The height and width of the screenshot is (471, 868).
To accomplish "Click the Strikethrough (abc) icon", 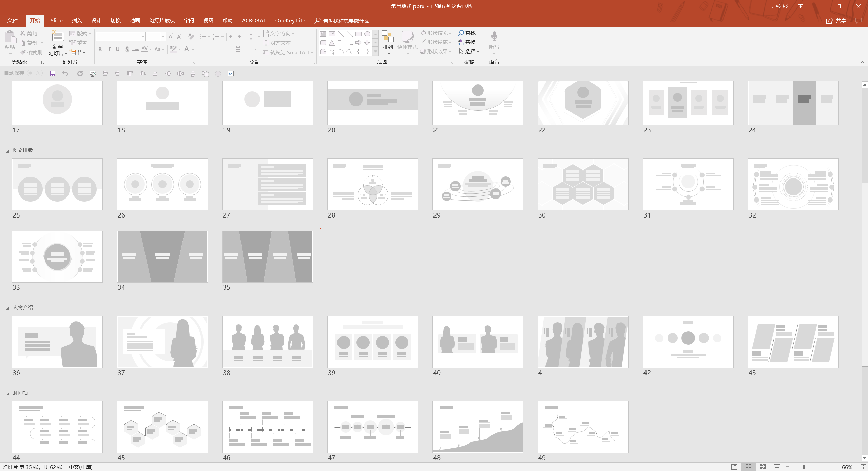I will (135, 49).
